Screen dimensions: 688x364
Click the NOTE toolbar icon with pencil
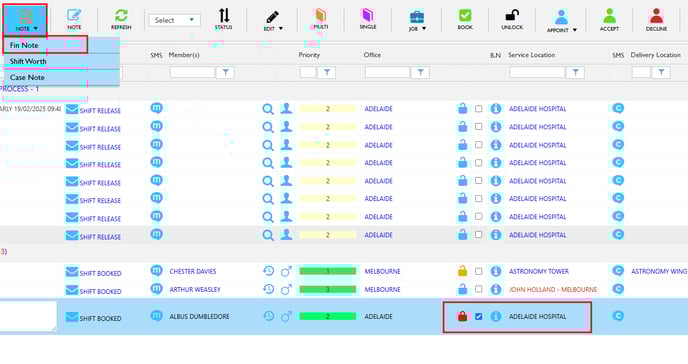74,19
